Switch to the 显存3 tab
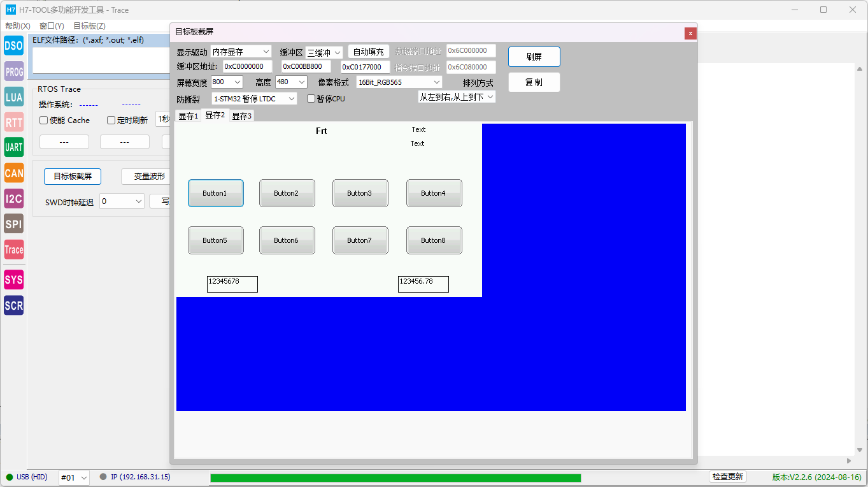 pos(241,116)
